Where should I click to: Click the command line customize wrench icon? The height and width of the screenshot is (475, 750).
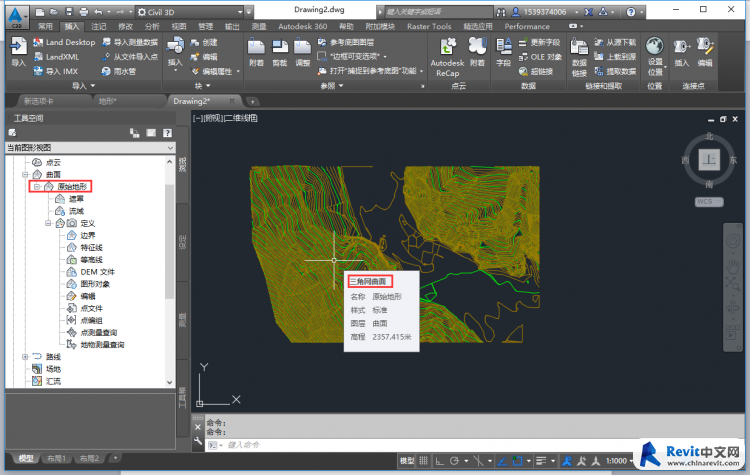click(x=198, y=441)
